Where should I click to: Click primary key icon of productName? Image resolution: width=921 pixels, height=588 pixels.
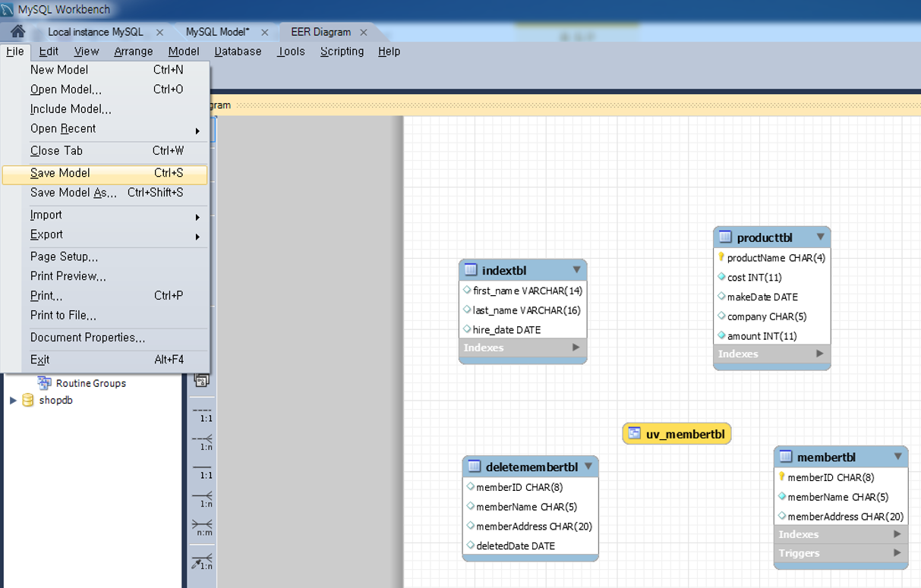(721, 257)
